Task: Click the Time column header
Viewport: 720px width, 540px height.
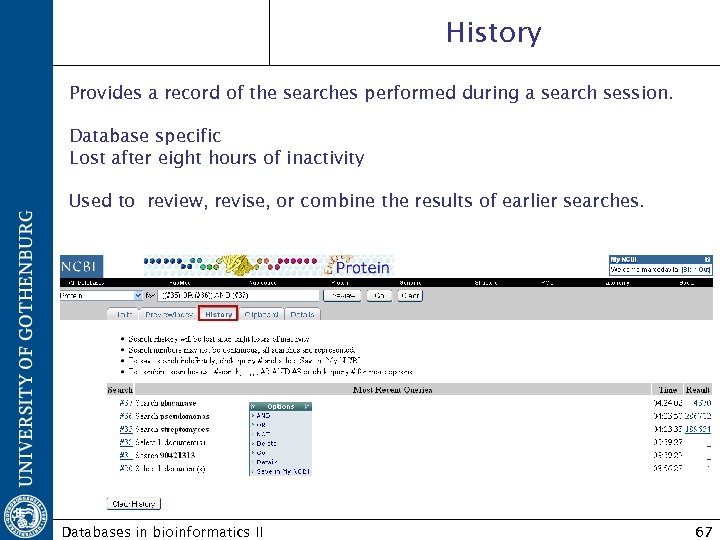Action: (668, 390)
